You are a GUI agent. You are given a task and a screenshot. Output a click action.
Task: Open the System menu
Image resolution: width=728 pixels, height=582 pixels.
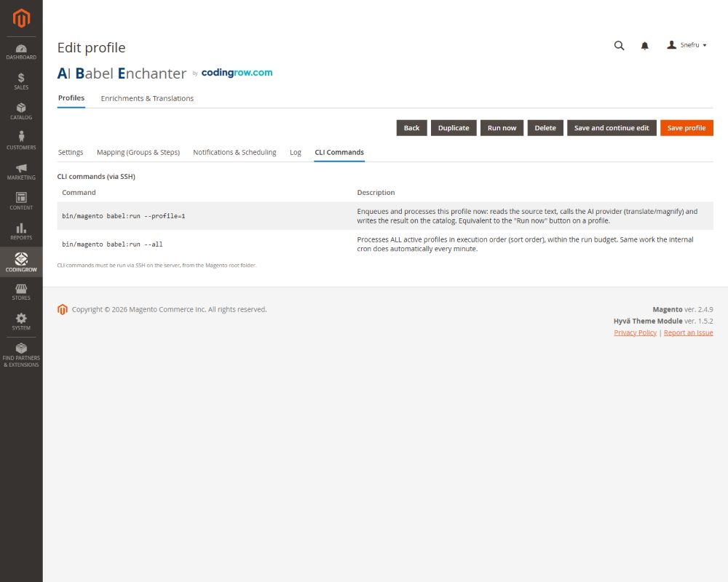[x=21, y=322]
